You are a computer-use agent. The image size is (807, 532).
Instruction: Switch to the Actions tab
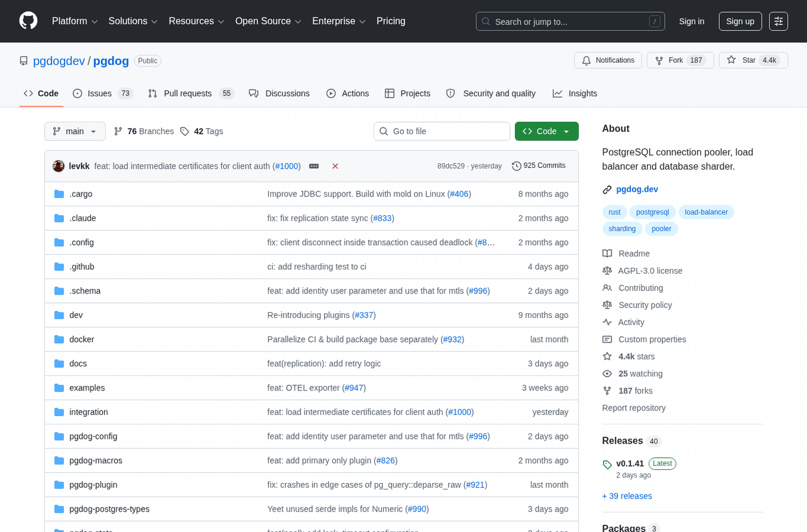tap(347, 93)
